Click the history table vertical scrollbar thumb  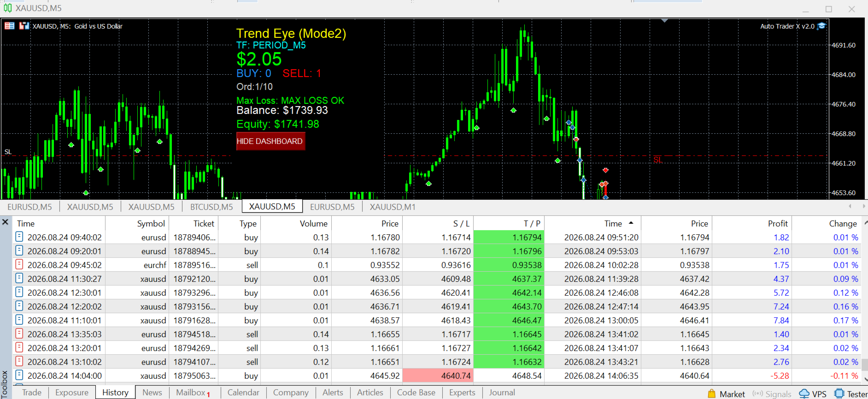[865, 364]
